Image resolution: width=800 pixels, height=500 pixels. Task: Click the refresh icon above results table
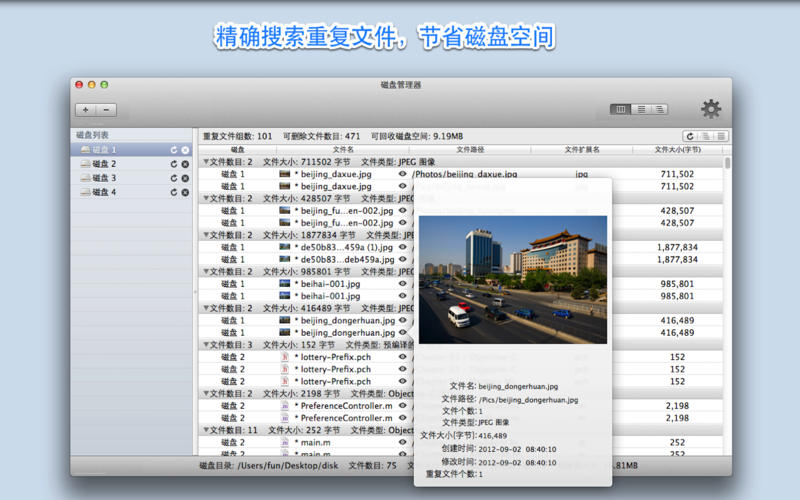click(x=690, y=136)
